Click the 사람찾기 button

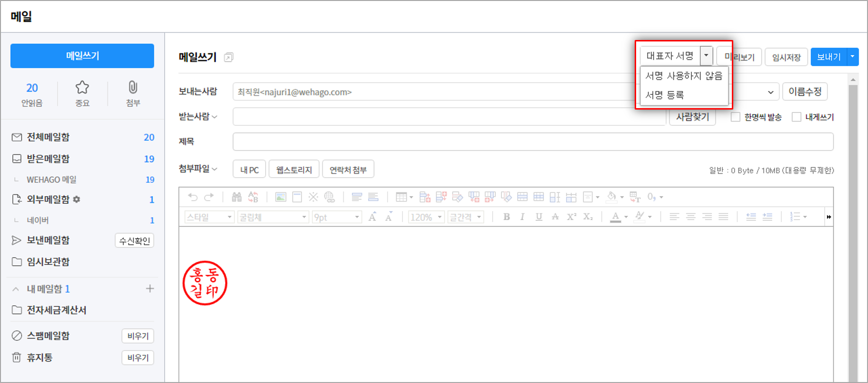[x=692, y=117]
